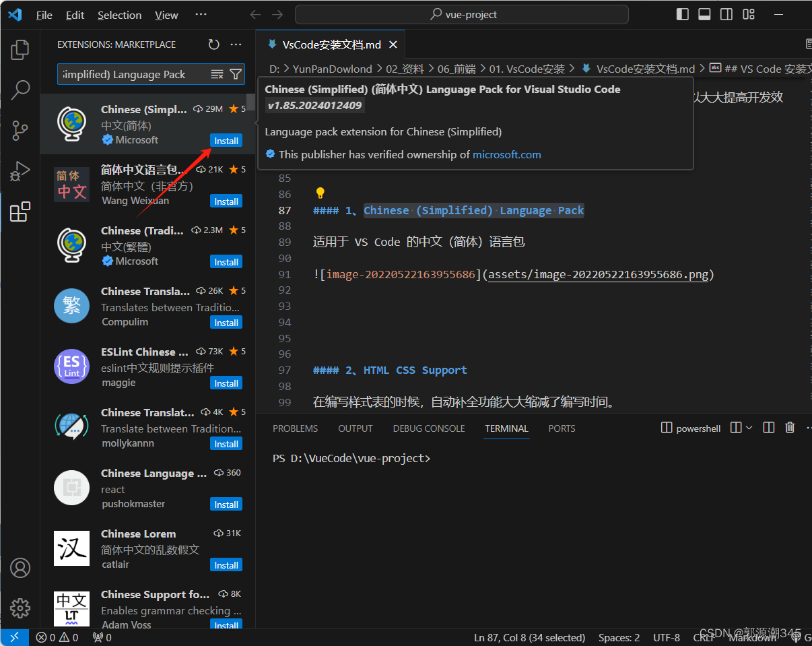Screen dimensions: 812x646
Task: Open Manage gear in activity bar
Action: click(20, 608)
